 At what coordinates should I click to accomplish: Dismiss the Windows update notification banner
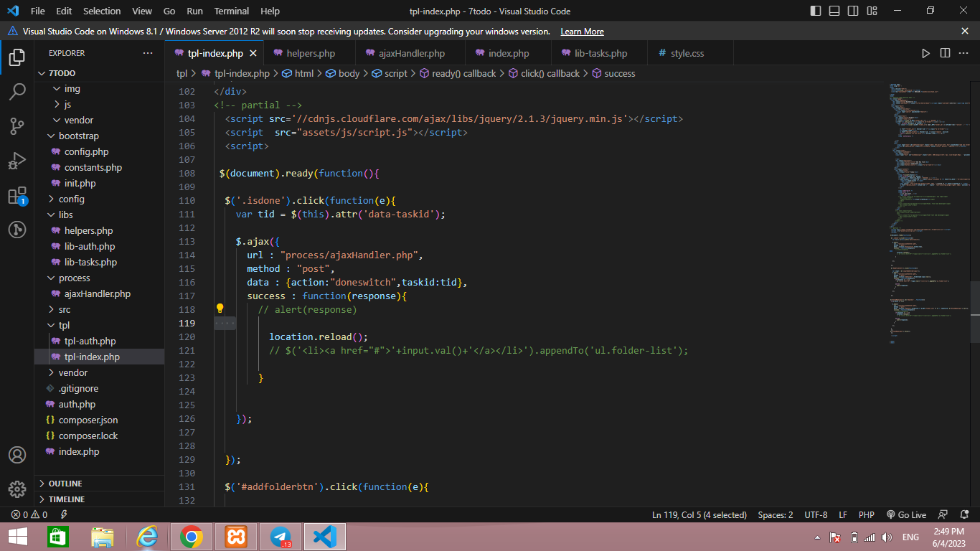(x=965, y=31)
